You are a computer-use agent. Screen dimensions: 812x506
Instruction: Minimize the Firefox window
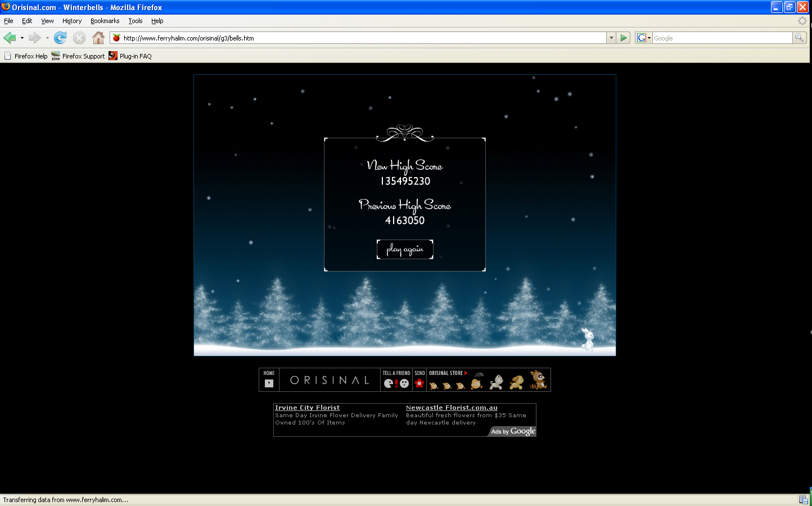point(777,7)
